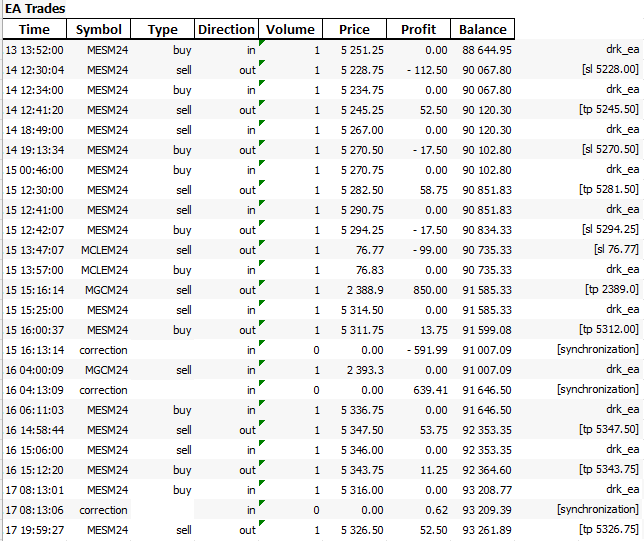Screen dimensions: 644x541
Task: Click MCLEM24 symbol in 15 13:47:07 row
Action: coord(104,250)
